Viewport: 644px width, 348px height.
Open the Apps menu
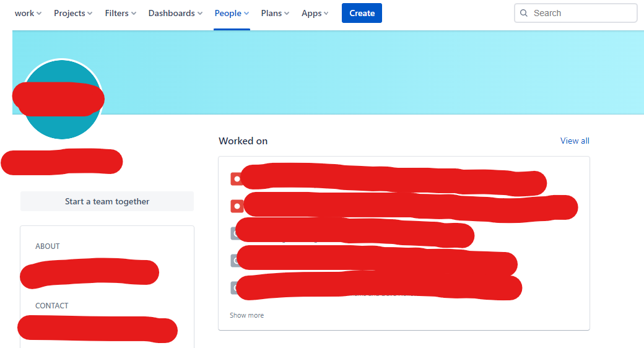click(315, 13)
